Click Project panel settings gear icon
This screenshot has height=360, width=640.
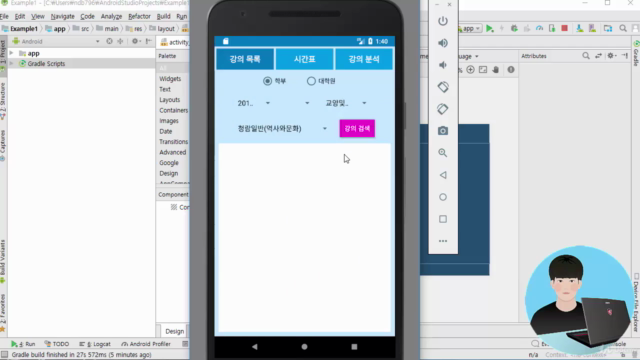tap(135, 41)
